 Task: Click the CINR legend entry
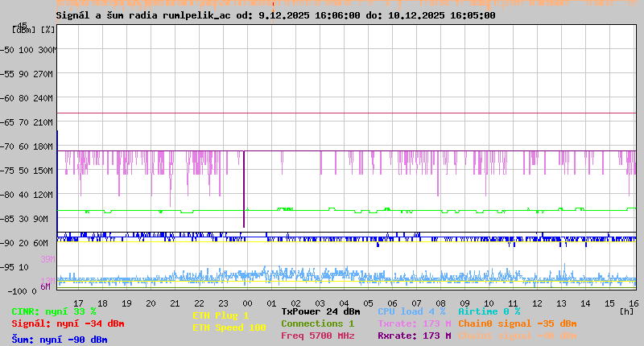54,311
